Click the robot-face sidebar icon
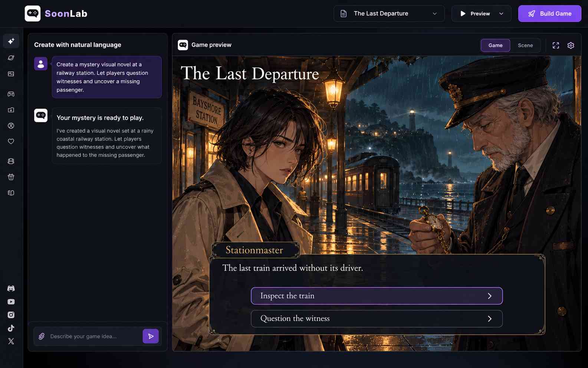The width and height of the screenshot is (588, 368). point(11,161)
